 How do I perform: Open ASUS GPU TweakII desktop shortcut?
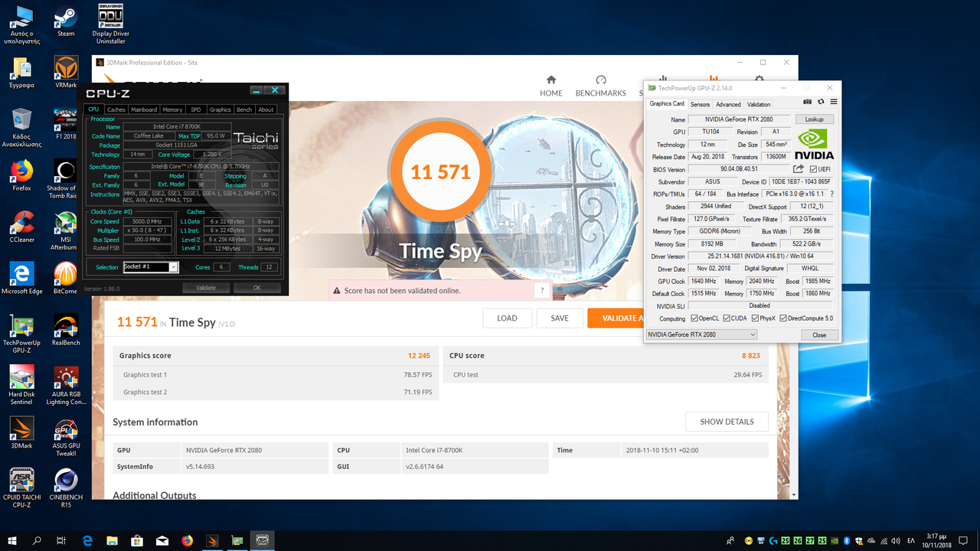pos(66,436)
